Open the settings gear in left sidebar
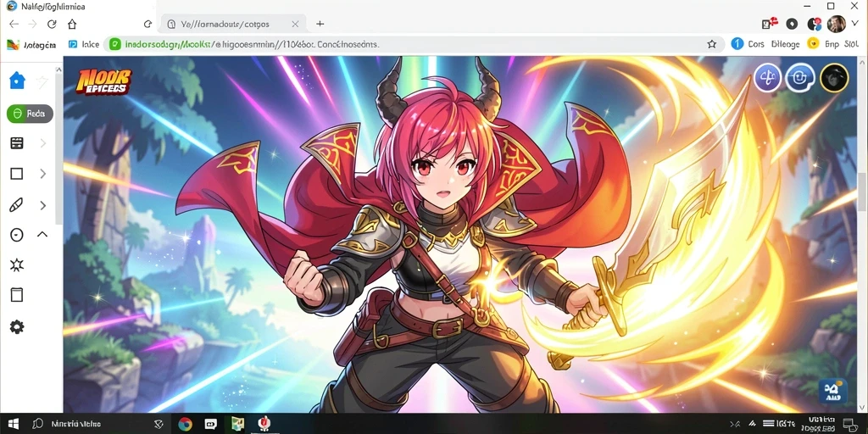This screenshot has width=868, height=434. [x=17, y=326]
